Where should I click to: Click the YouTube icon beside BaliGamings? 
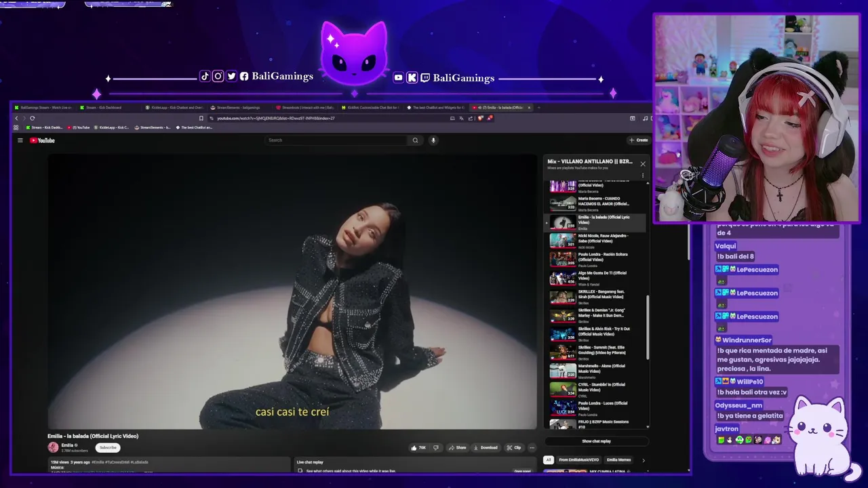(x=399, y=78)
